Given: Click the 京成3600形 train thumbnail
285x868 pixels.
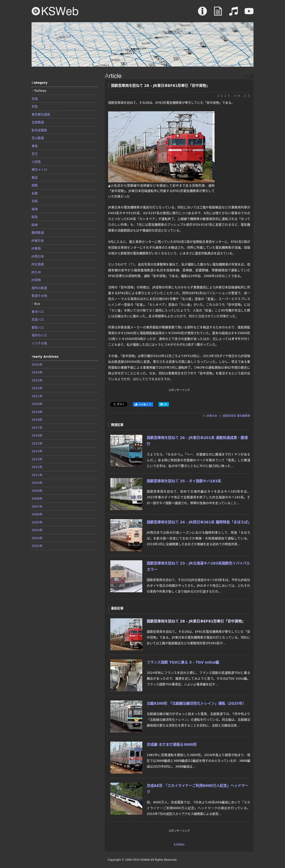Looking at the screenshot, I should point(126,758).
